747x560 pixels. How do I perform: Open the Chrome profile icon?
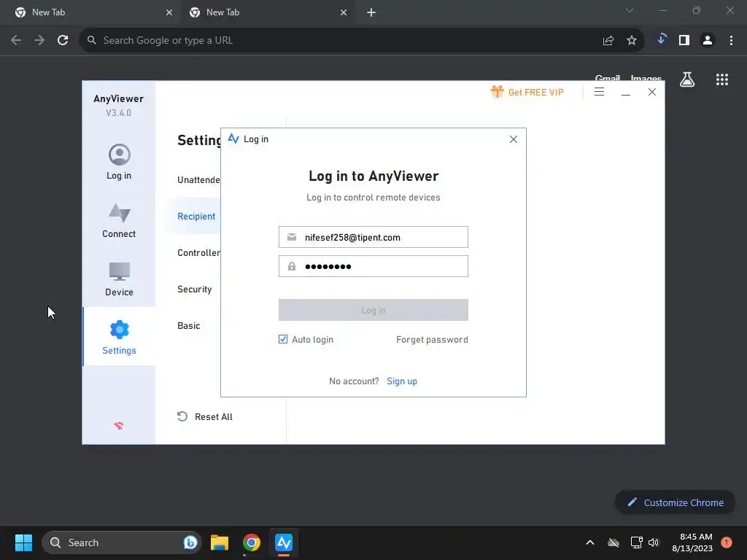pyautogui.click(x=708, y=41)
